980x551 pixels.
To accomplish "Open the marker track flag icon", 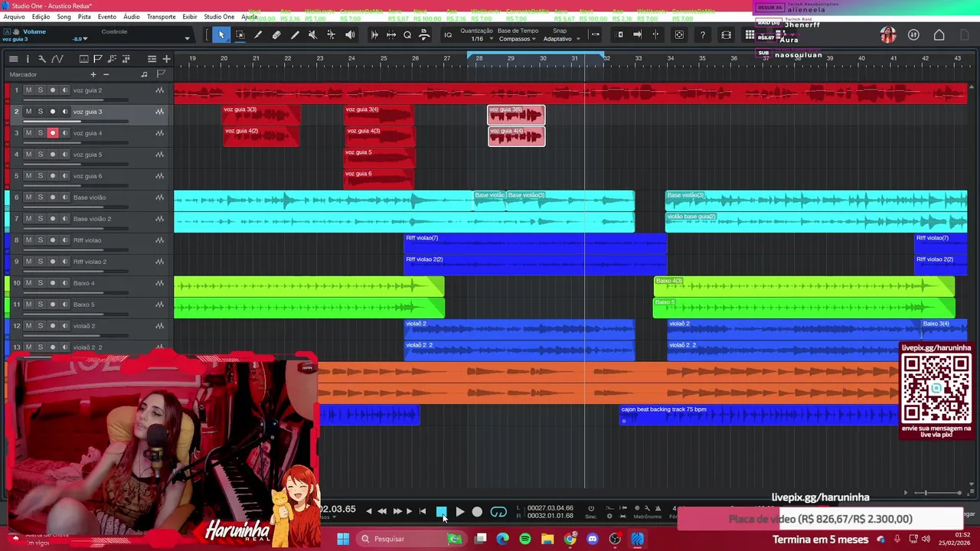I will (x=98, y=59).
